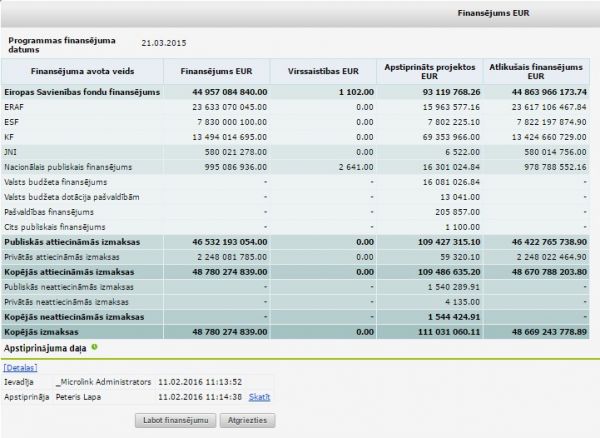Select the ESF row label

(x=13, y=122)
